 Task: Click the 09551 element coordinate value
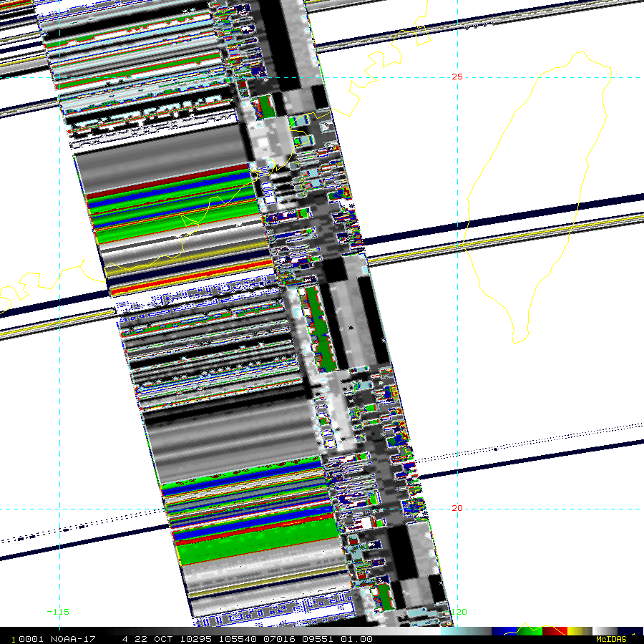click(x=318, y=639)
